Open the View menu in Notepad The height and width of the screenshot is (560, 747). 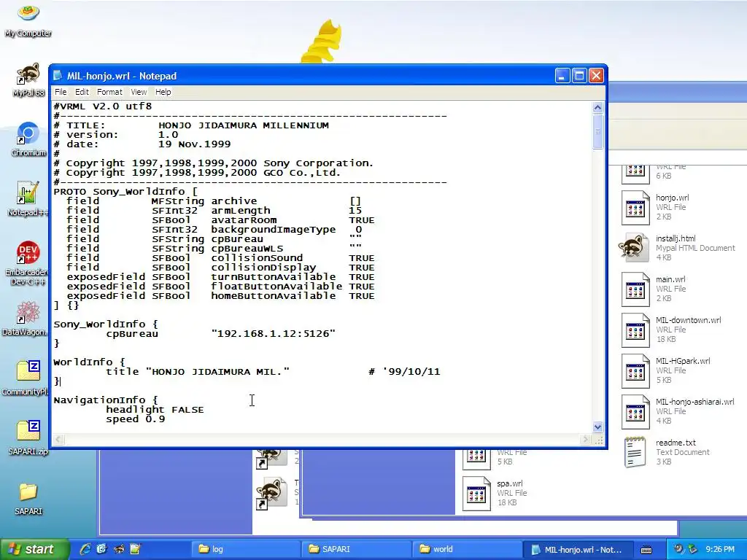click(x=139, y=92)
